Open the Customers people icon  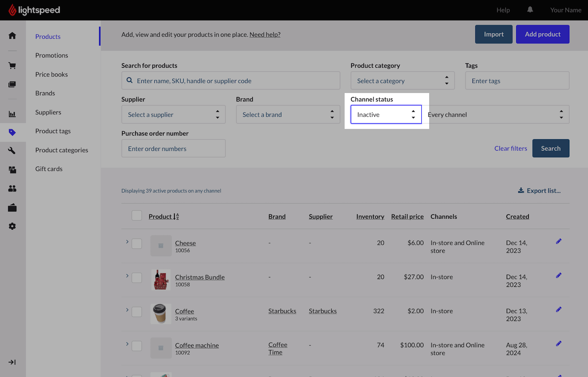12,188
